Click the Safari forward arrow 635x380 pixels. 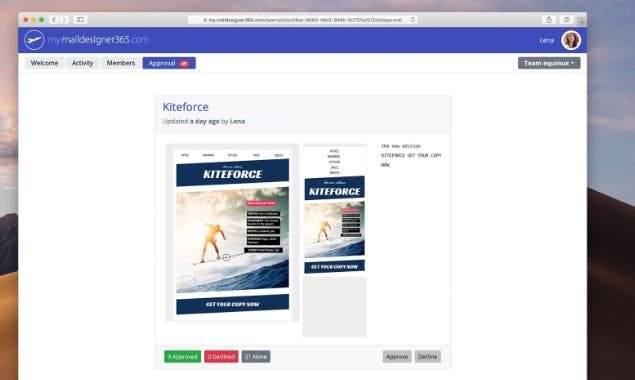pos(64,19)
